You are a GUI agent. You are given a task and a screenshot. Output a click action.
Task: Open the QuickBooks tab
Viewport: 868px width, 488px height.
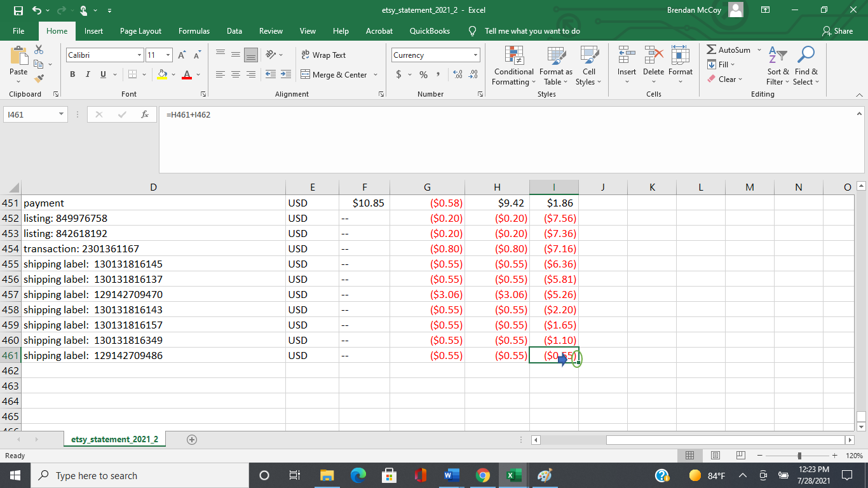430,31
